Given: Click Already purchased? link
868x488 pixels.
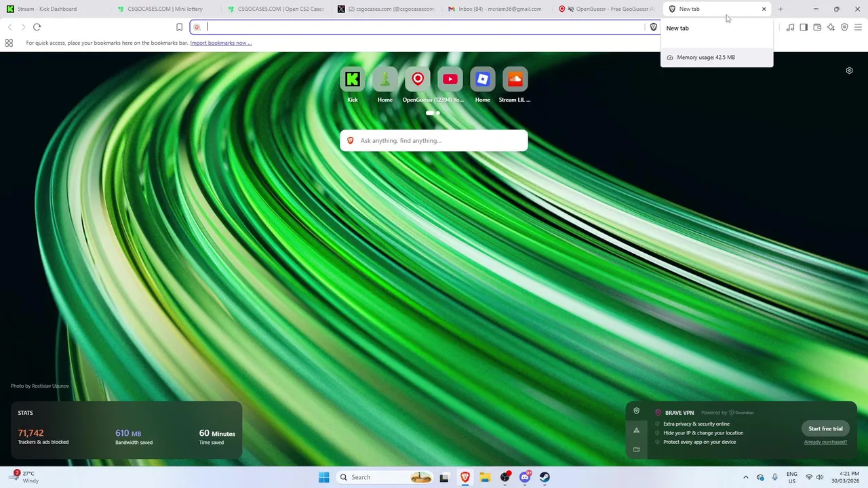Looking at the screenshot, I should tap(825, 442).
